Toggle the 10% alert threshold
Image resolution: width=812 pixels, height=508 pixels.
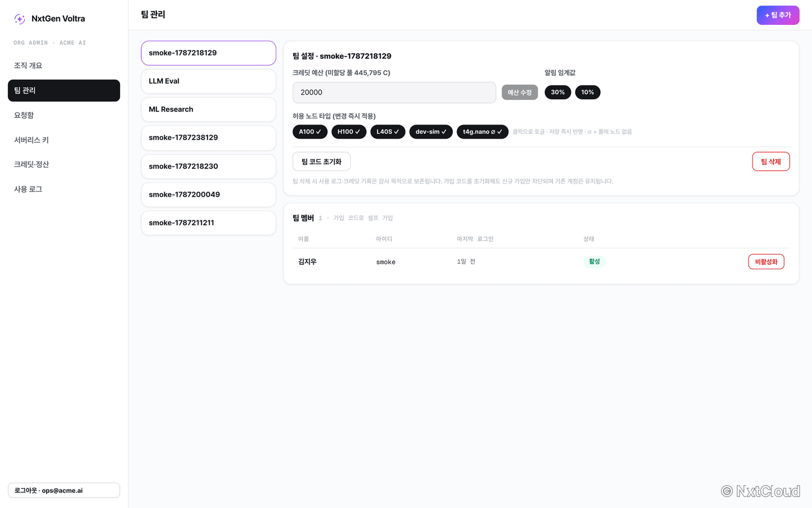588,92
